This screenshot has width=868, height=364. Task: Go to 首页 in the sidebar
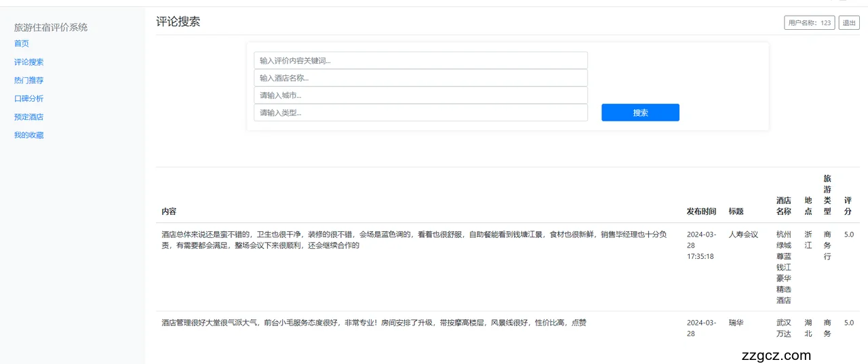22,43
